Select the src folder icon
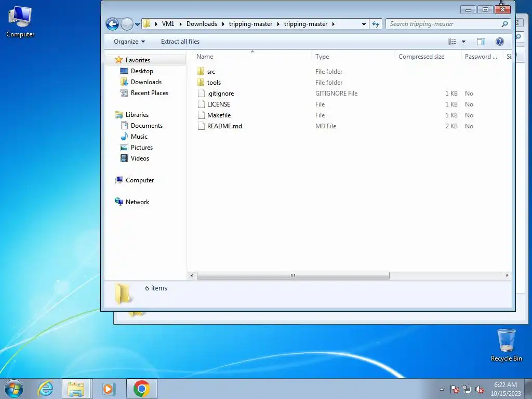Screen dimensions: 532x399 (x=201, y=71)
